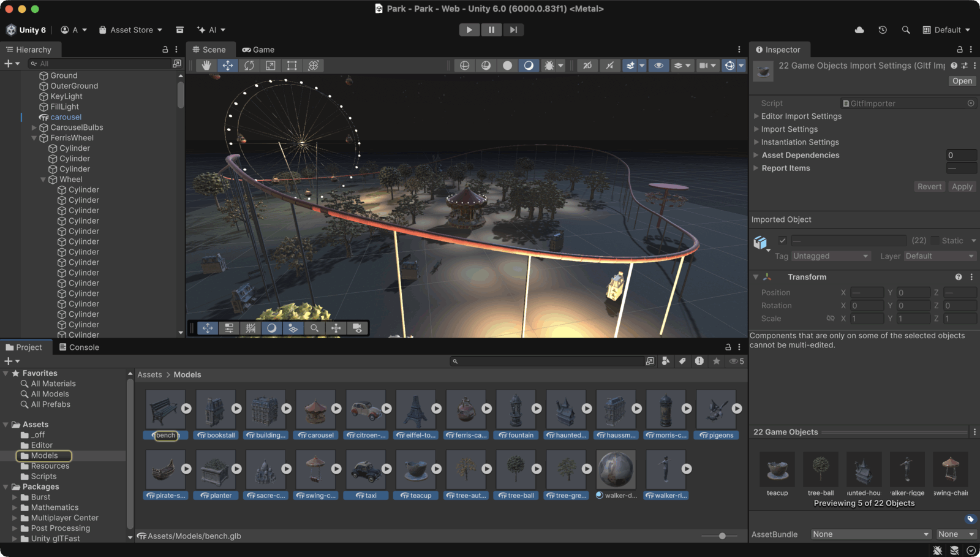The image size is (980, 557).
Task: Open the Transform component help icon
Action: tap(959, 277)
